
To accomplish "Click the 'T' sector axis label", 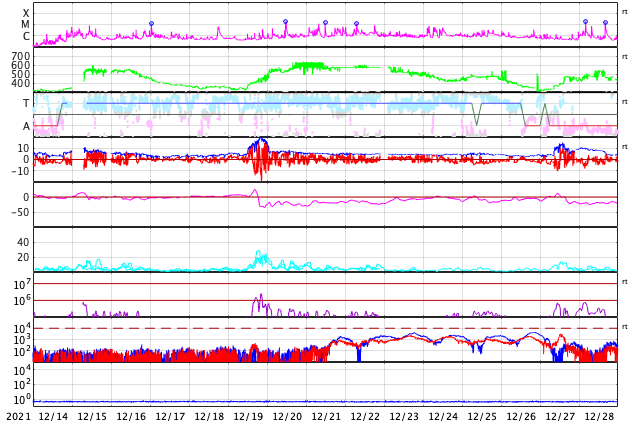I will [x=26, y=103].
